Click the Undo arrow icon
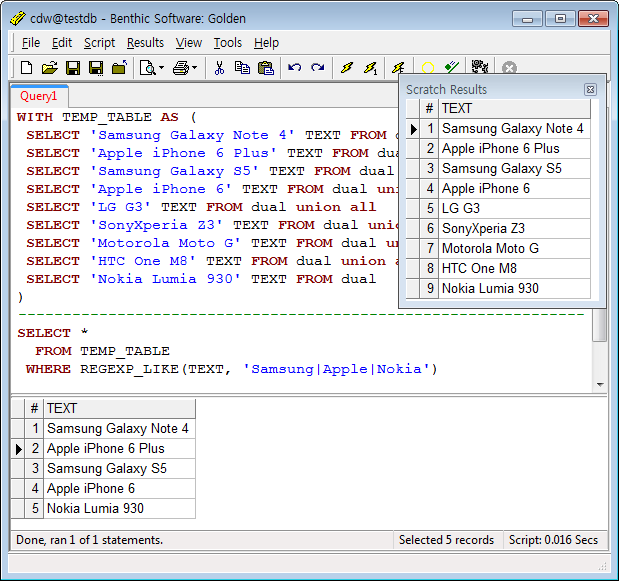 coord(294,68)
